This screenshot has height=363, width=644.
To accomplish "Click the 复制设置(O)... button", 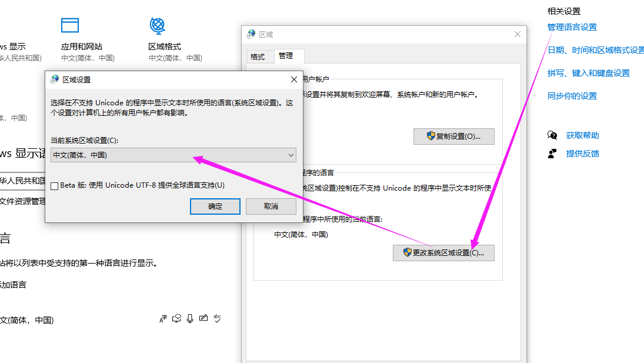I will click(454, 136).
